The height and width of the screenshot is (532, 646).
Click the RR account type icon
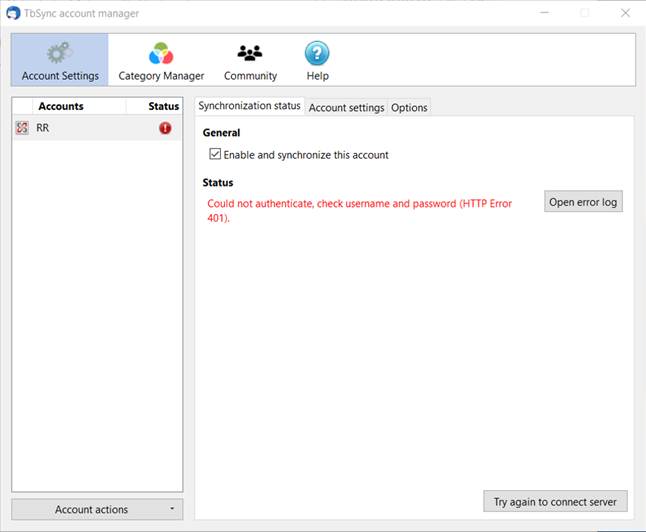click(x=22, y=128)
